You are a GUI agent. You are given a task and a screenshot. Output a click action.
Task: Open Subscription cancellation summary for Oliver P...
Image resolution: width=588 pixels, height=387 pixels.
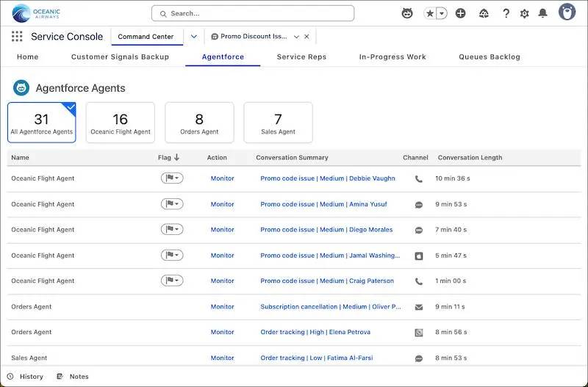coord(331,306)
